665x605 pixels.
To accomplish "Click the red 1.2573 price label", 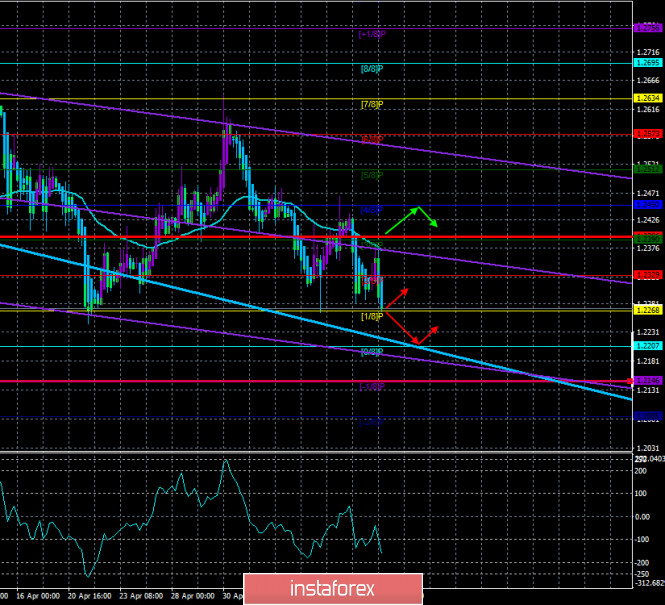I will [x=648, y=134].
